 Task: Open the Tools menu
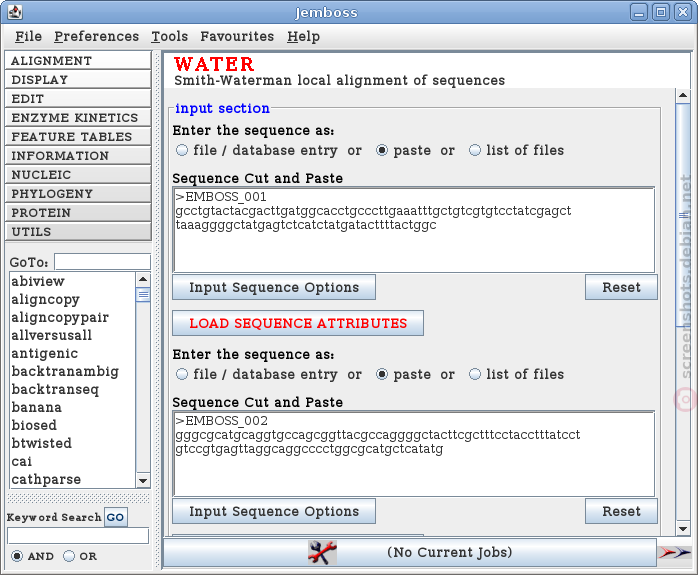pos(170,36)
